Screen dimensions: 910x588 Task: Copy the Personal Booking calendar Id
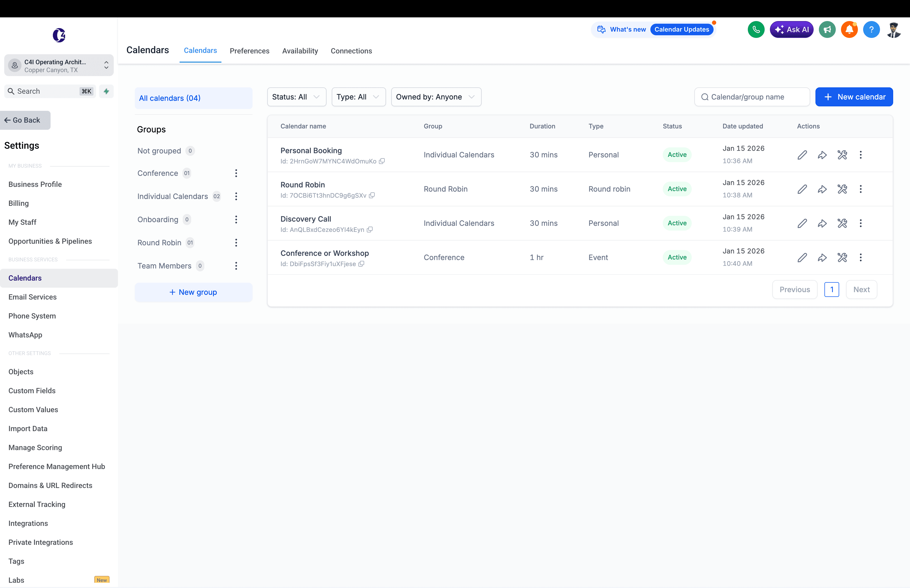point(382,161)
